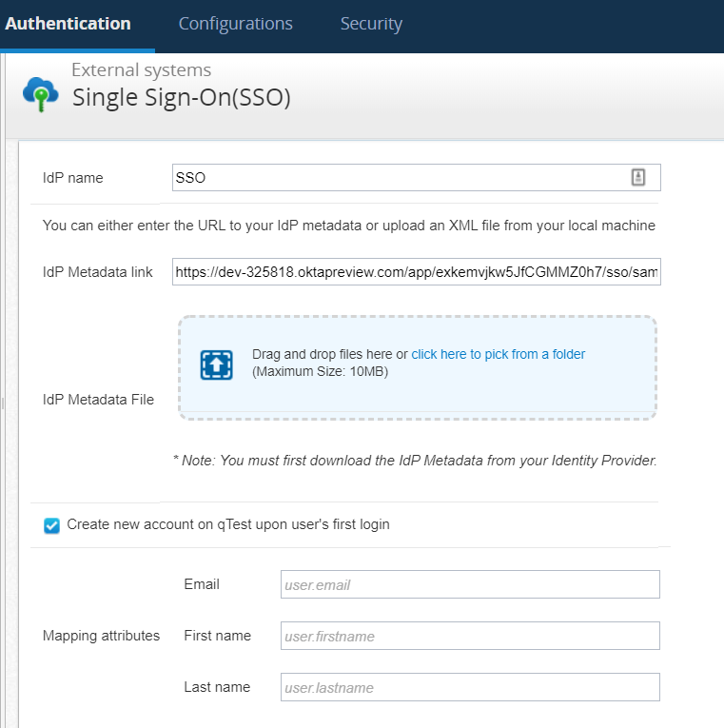Toggle the Create new account on qTest checkbox
This screenshot has height=728, width=724.
(52, 525)
